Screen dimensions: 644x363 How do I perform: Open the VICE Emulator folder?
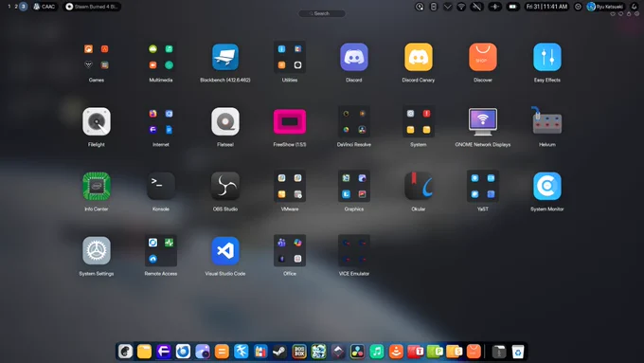click(354, 251)
